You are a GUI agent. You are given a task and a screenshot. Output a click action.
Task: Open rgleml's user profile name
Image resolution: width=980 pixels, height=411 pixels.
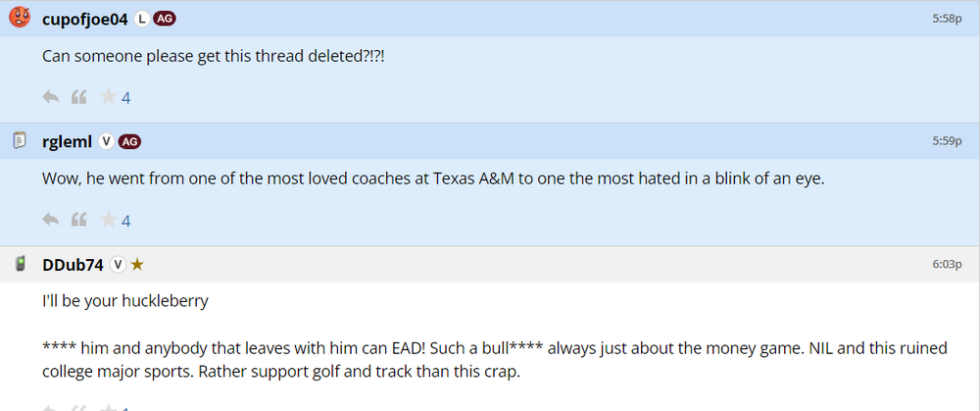point(67,141)
